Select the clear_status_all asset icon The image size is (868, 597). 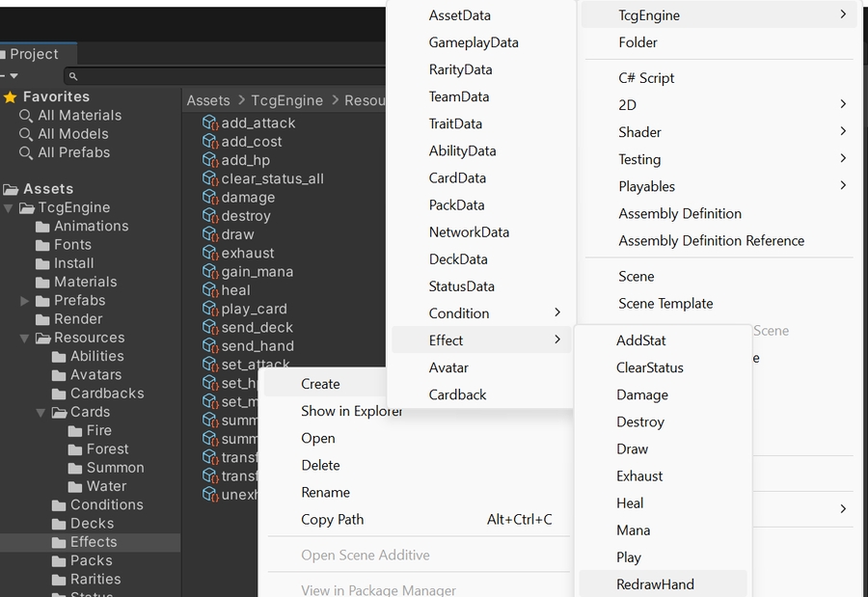pyautogui.click(x=210, y=179)
